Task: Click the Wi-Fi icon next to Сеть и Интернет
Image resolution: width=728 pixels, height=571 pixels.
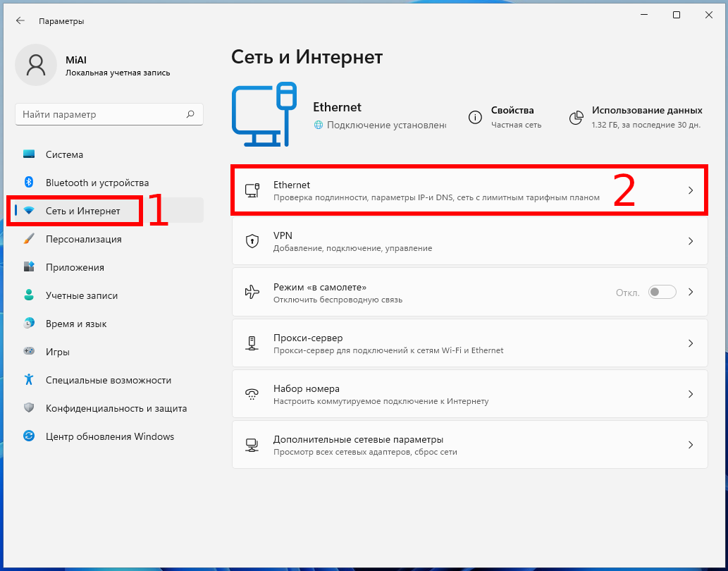Action: tap(29, 211)
